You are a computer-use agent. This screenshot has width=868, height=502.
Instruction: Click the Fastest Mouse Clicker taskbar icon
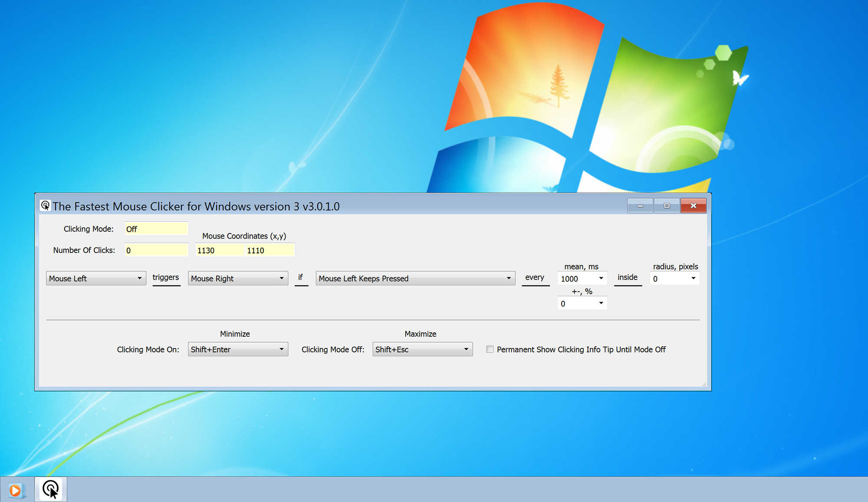click(x=50, y=489)
